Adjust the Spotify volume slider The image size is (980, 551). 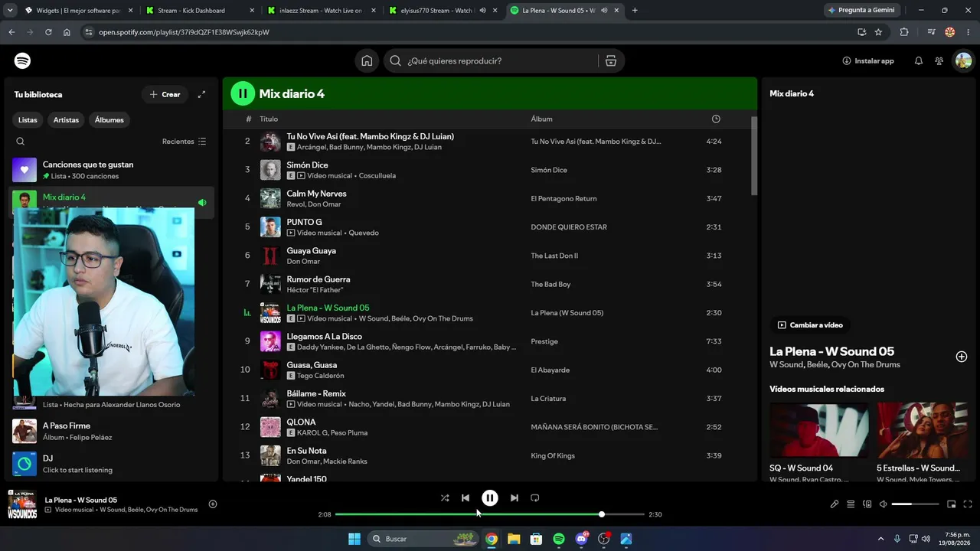click(x=915, y=504)
